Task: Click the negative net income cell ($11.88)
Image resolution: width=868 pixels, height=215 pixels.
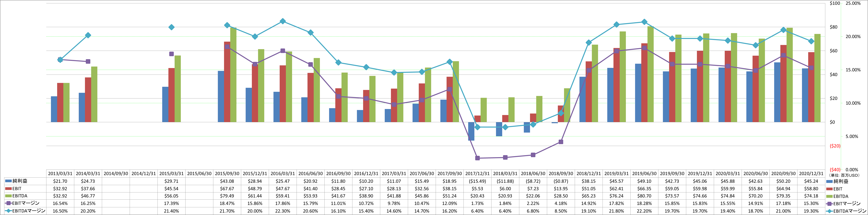Action: (505, 181)
